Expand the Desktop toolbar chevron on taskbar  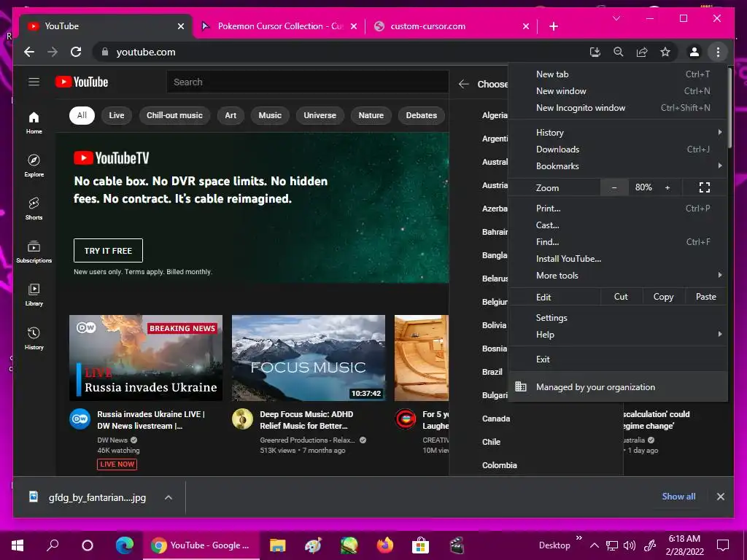578,537
